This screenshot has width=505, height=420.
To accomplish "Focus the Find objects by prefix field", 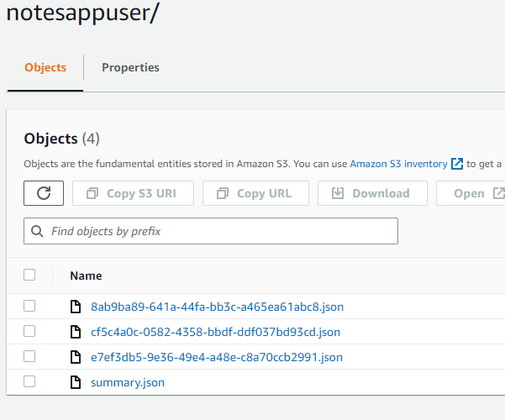I will [x=218, y=231].
